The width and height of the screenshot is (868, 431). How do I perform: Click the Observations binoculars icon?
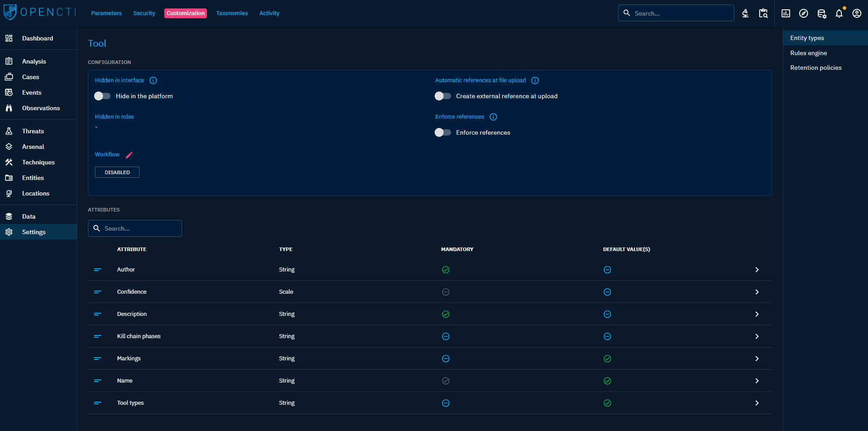pyautogui.click(x=9, y=108)
